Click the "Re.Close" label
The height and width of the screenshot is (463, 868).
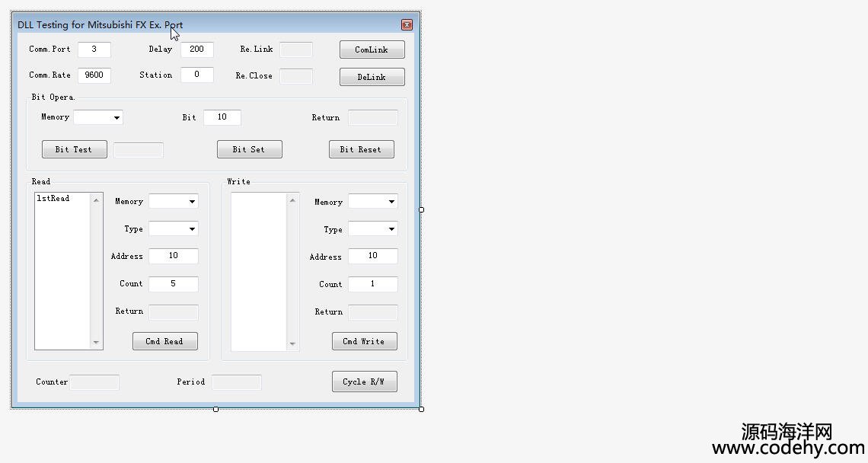(x=254, y=76)
